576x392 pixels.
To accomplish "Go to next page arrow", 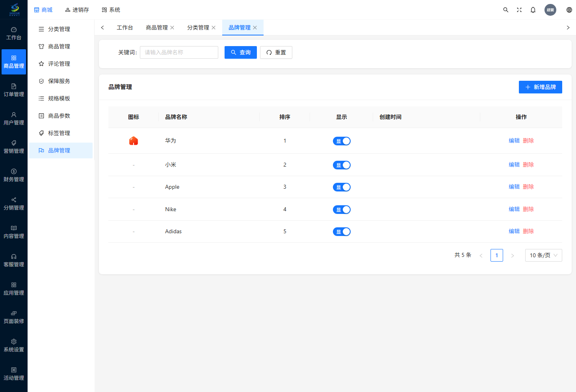I will (513, 255).
